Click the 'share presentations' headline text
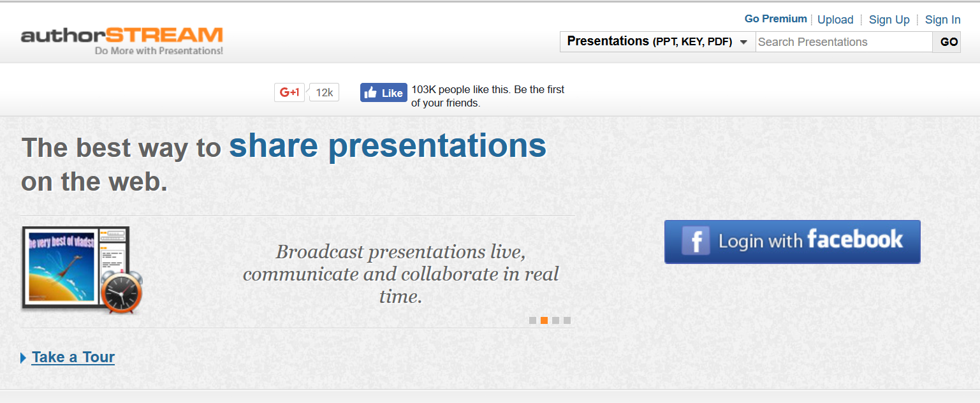 pos(388,146)
